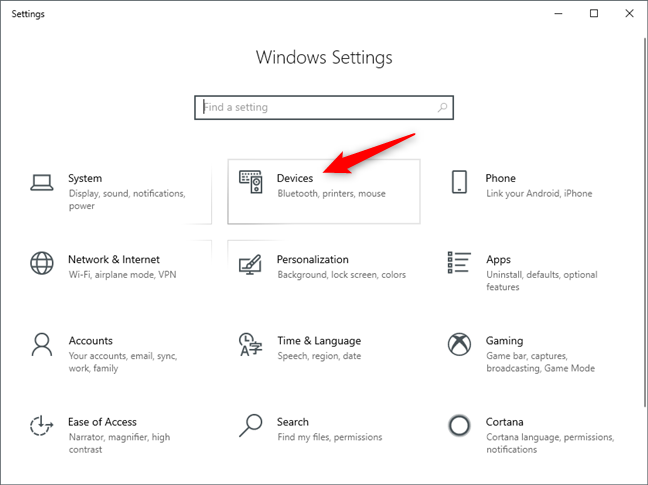Close the Settings window

629,14
